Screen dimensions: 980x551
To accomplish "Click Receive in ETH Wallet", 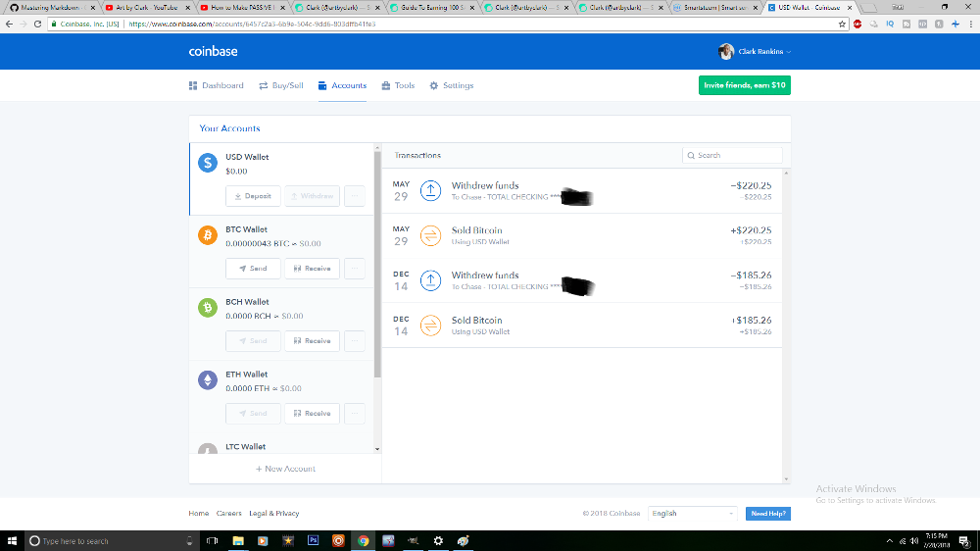I will click(x=312, y=414).
